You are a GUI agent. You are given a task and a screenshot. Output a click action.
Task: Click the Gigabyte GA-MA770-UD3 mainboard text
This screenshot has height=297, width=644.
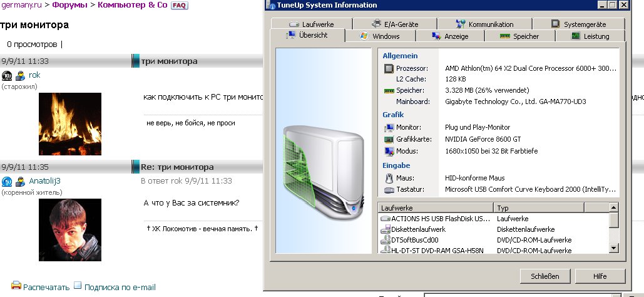(x=516, y=102)
